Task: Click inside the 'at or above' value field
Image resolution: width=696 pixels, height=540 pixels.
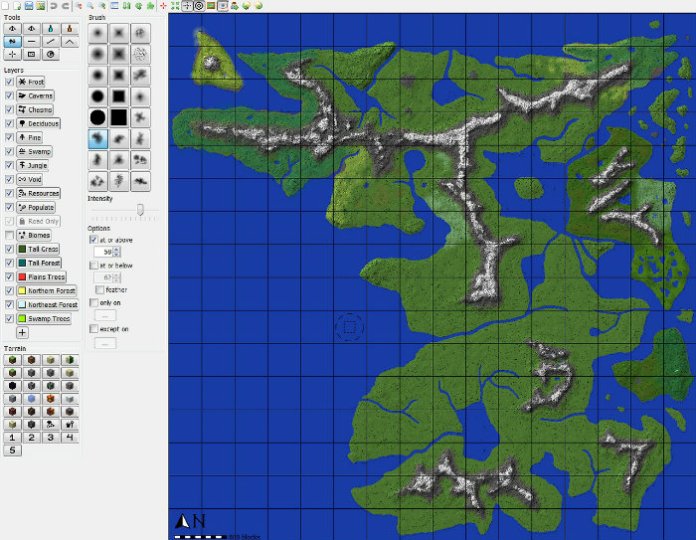Action: tap(104, 252)
